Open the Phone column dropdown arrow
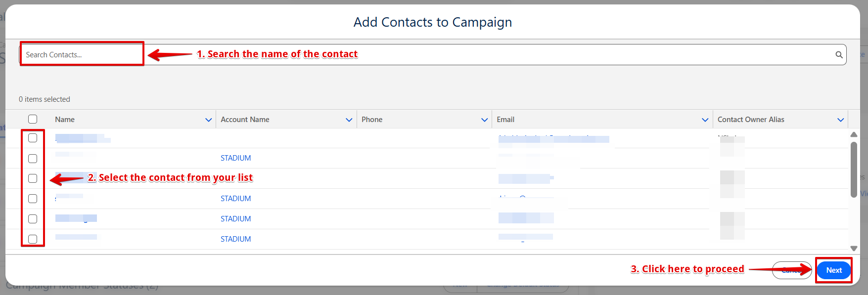The width and height of the screenshot is (868, 295). [x=484, y=120]
